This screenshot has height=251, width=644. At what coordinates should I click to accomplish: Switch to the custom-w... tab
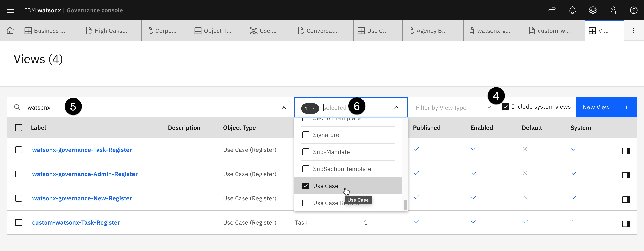(x=554, y=30)
